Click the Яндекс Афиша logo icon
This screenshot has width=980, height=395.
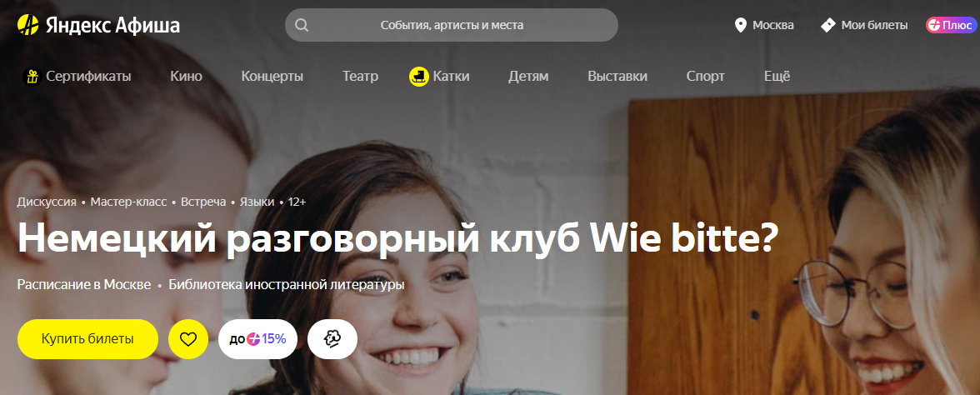point(28,25)
